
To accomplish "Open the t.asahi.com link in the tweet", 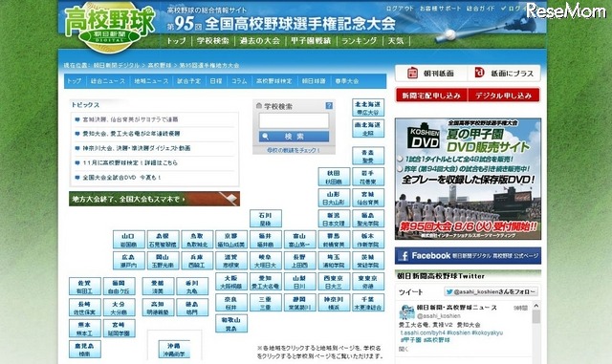I will coord(423,332).
